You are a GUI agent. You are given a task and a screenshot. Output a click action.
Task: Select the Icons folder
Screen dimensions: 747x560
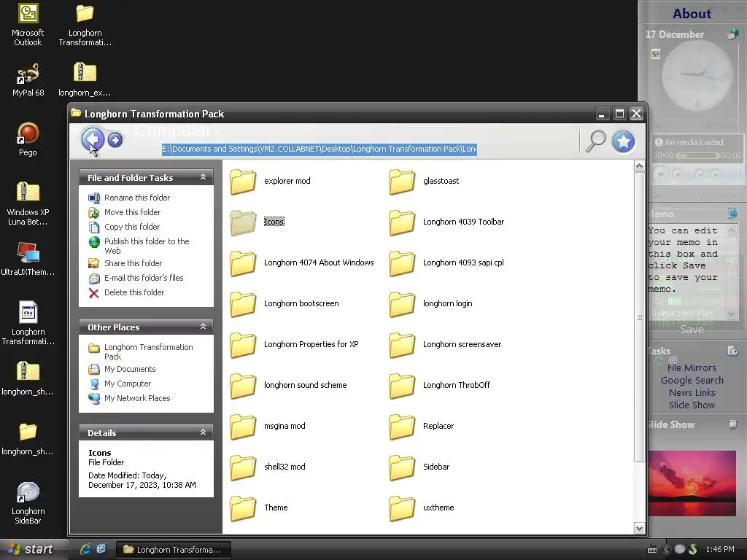(258, 222)
